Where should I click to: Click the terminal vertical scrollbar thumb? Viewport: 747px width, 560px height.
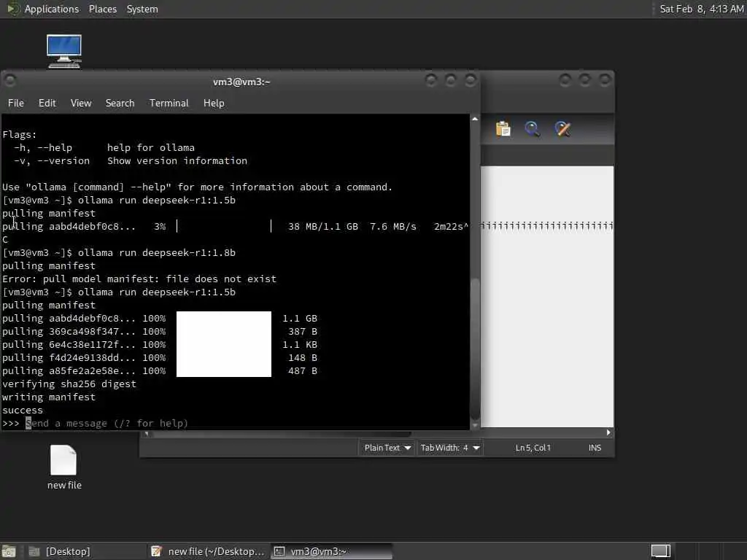[474, 349]
